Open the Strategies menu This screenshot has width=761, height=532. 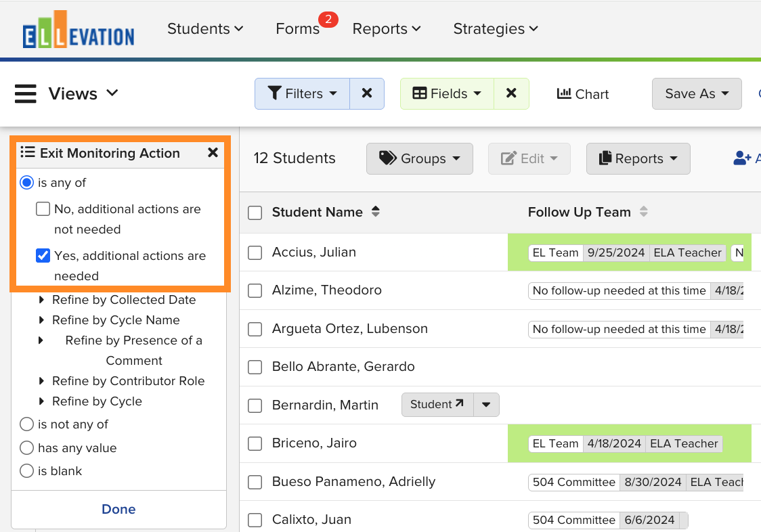[x=496, y=28]
